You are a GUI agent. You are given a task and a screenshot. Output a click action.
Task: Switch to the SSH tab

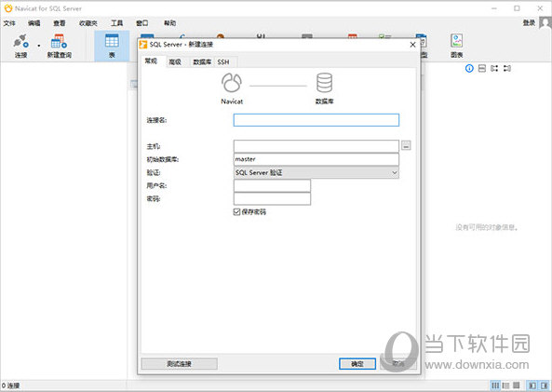[x=223, y=62]
